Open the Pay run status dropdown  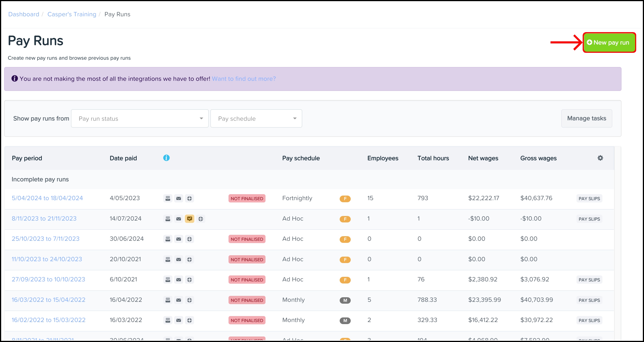tap(140, 118)
